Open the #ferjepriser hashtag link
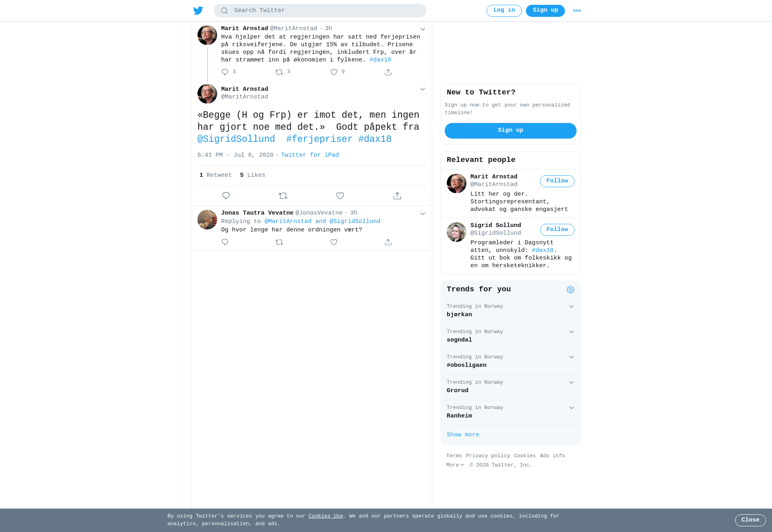Viewport: 772px width, 532px height. [319, 139]
